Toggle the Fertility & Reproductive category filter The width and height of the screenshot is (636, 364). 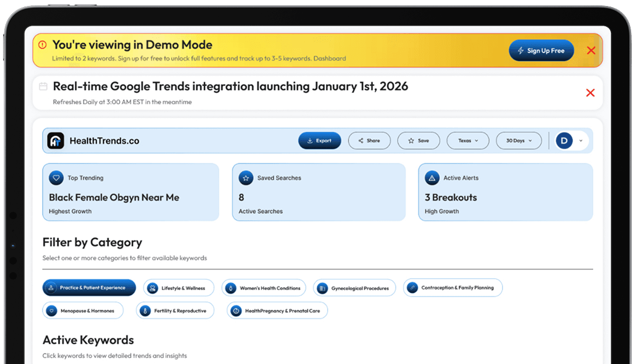[175, 310]
